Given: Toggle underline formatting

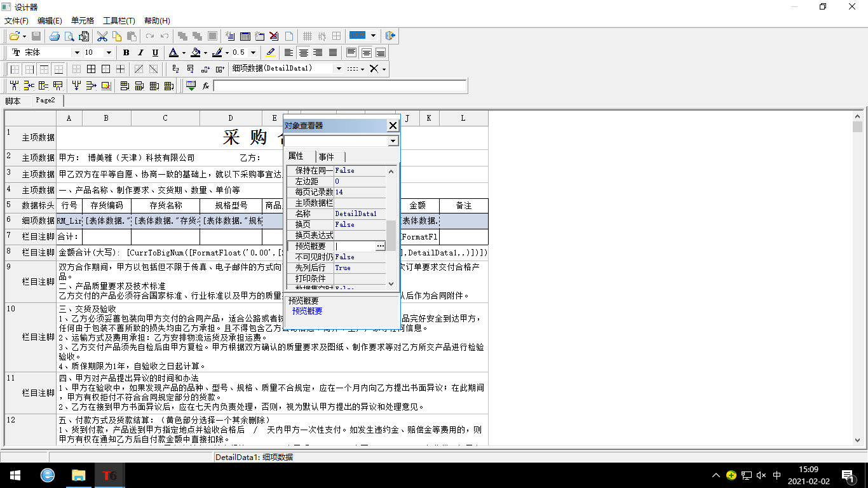Looking at the screenshot, I should (x=155, y=52).
